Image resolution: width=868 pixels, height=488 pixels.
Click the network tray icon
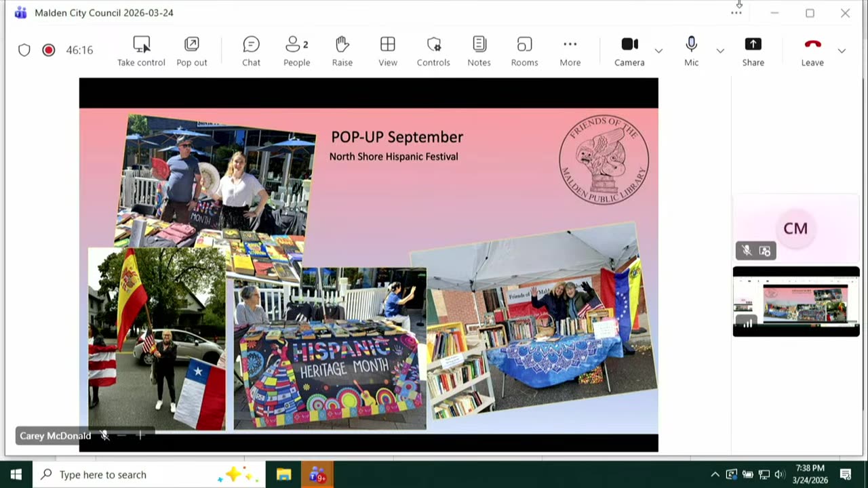pos(764,474)
